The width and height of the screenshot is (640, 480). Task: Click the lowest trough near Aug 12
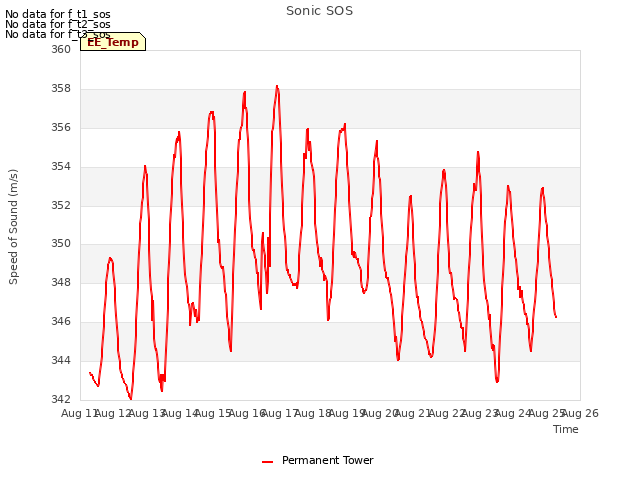pyautogui.click(x=131, y=399)
